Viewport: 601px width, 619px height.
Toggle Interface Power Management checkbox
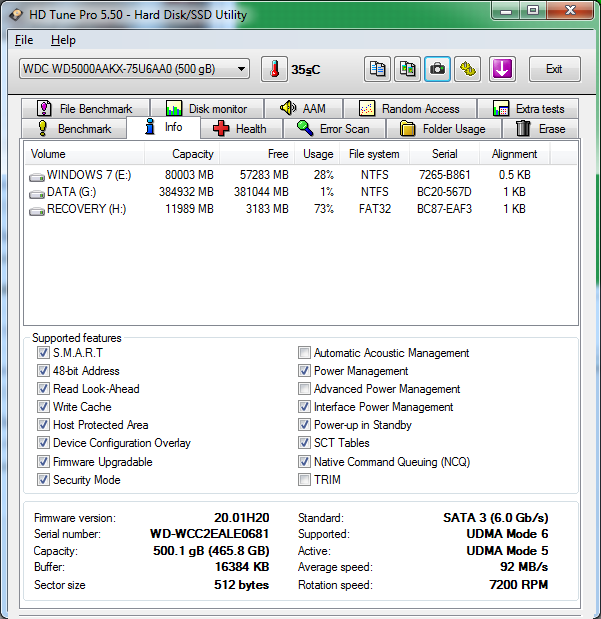(304, 407)
